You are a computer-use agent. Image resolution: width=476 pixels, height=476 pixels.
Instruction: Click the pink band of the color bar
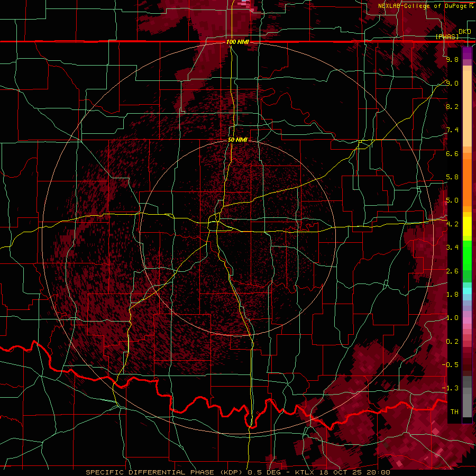[467, 321]
